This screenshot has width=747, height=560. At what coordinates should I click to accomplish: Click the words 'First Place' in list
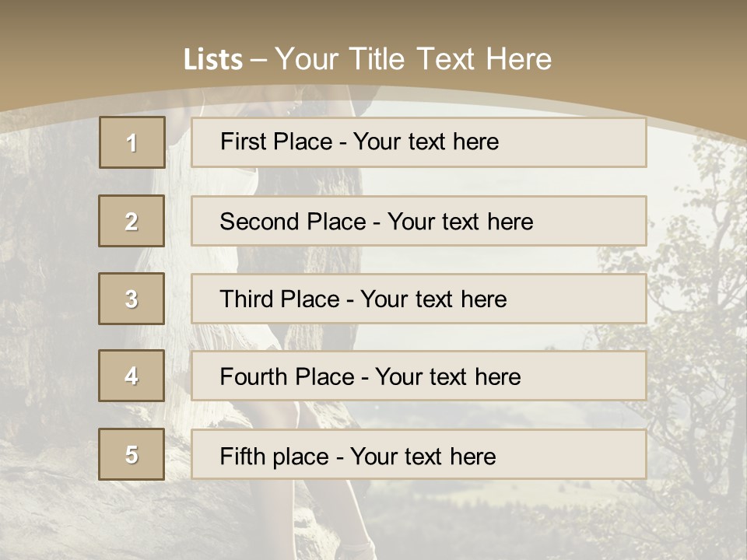(x=276, y=142)
